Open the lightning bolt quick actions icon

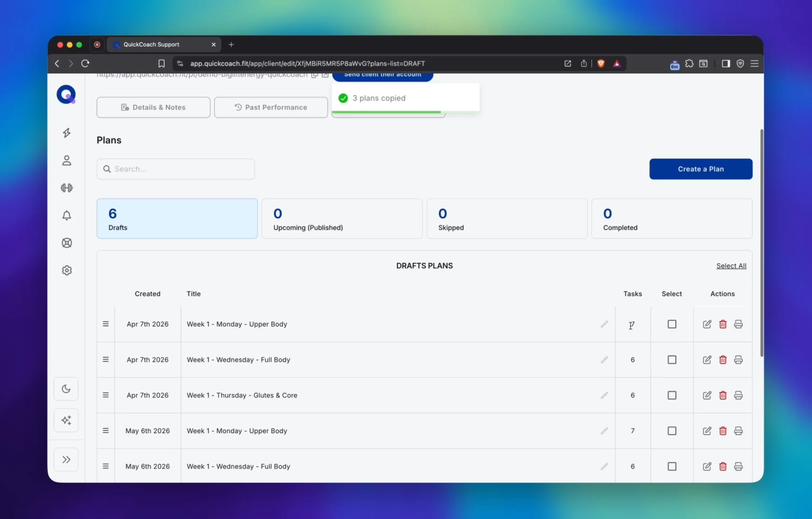[x=67, y=133]
